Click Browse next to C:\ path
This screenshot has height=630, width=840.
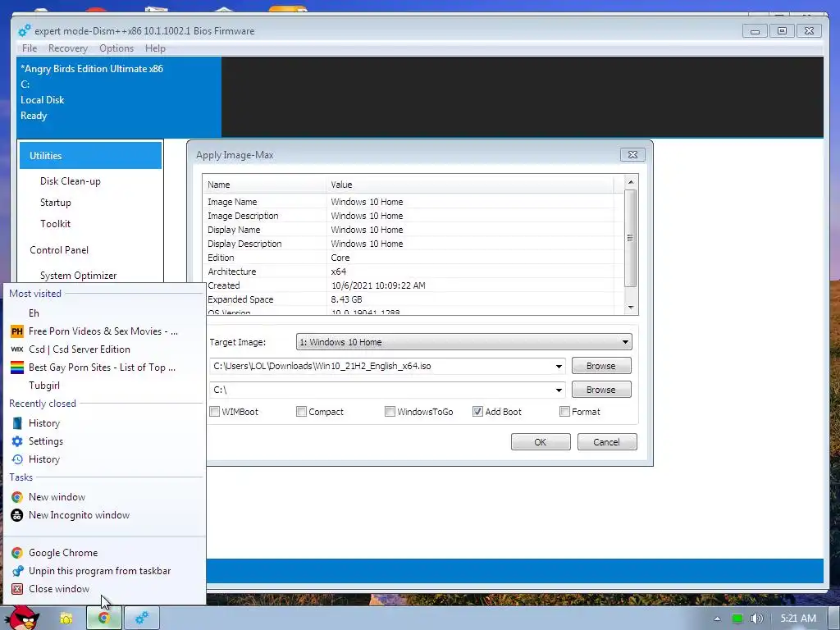click(601, 390)
